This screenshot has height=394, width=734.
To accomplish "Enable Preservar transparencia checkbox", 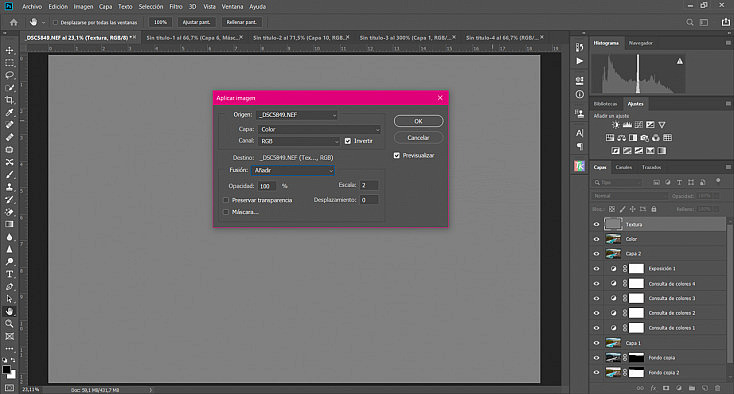I will 226,200.
